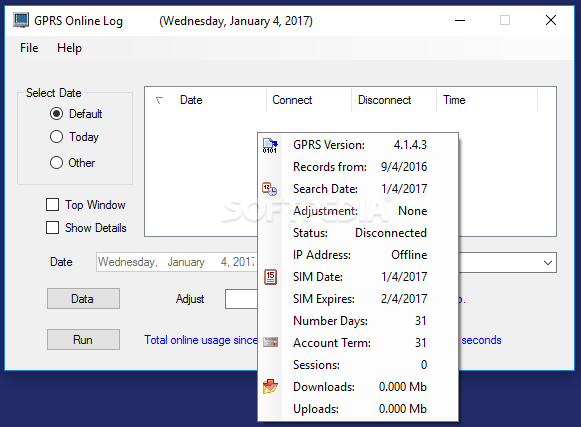Select Uploads entry in popup menu
This screenshot has width=581, height=427.
pyautogui.click(x=358, y=409)
